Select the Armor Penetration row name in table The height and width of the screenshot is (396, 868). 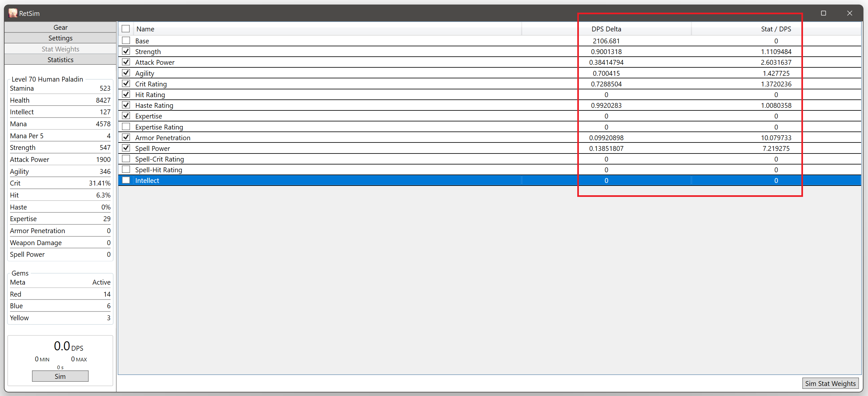click(x=163, y=138)
